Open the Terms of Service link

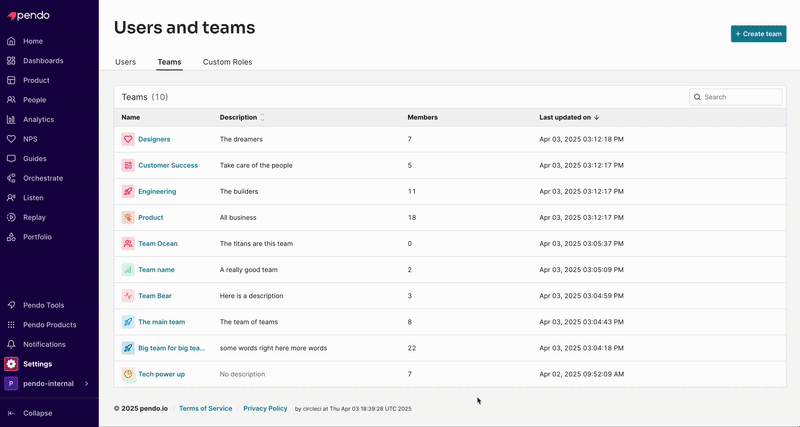coord(206,409)
